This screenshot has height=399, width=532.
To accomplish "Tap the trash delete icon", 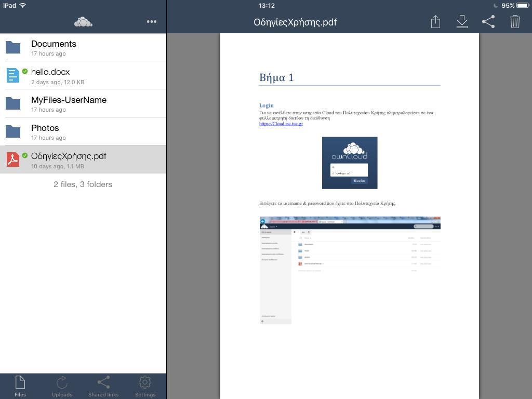I will pos(515,22).
